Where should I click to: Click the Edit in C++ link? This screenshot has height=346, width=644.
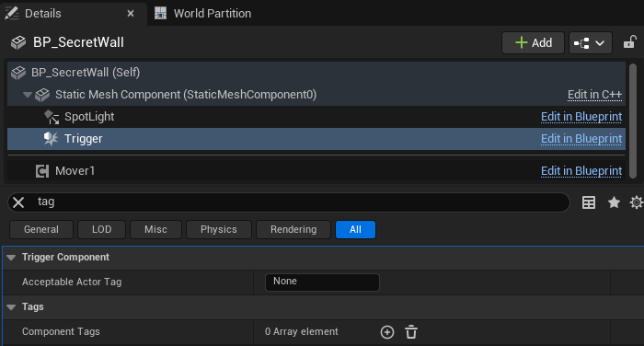click(x=594, y=95)
